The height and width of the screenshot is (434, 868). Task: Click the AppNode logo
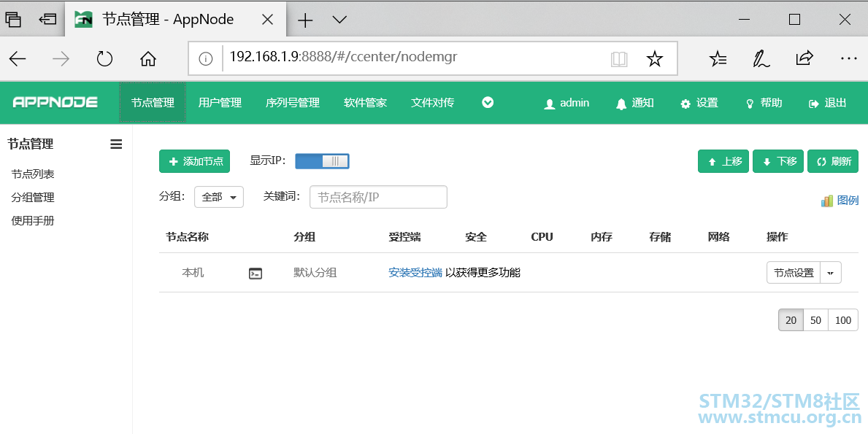coord(55,102)
